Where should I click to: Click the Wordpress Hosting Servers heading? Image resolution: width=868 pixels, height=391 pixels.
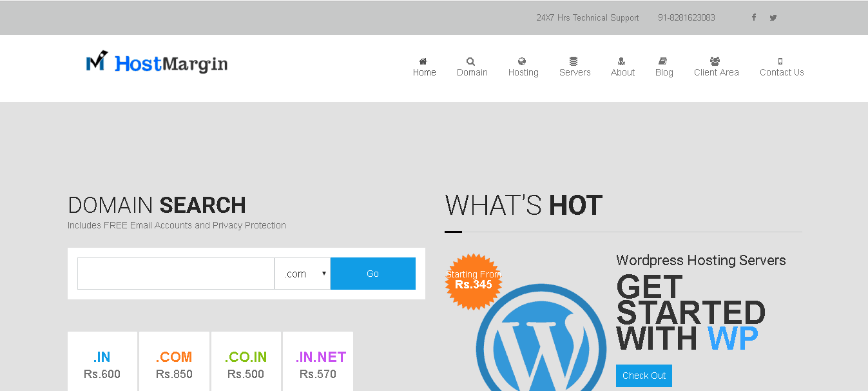[701, 260]
